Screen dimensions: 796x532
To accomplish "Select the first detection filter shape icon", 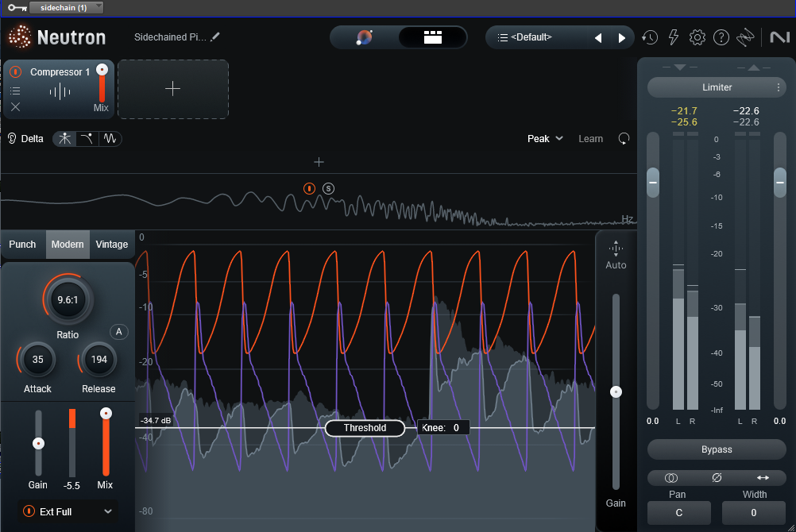I will [x=65, y=139].
